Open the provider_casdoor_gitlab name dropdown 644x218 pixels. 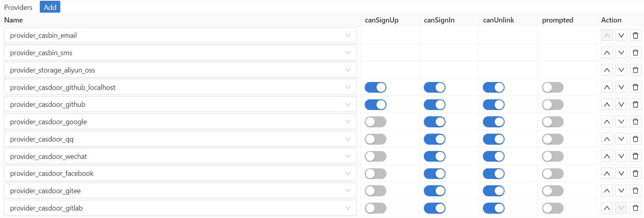(180, 208)
